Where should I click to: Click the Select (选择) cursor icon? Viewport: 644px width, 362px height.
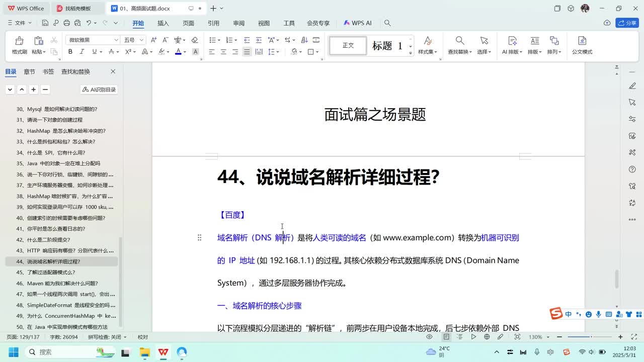[484, 41]
